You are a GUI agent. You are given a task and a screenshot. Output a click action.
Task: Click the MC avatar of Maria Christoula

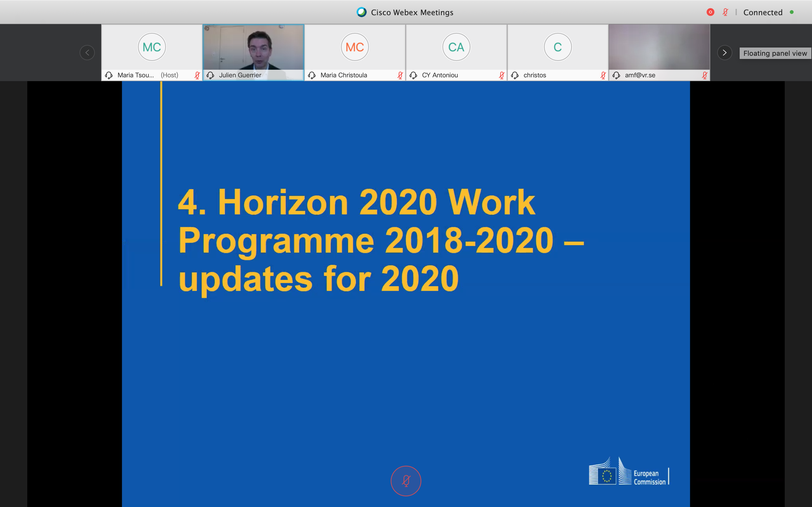click(x=355, y=47)
